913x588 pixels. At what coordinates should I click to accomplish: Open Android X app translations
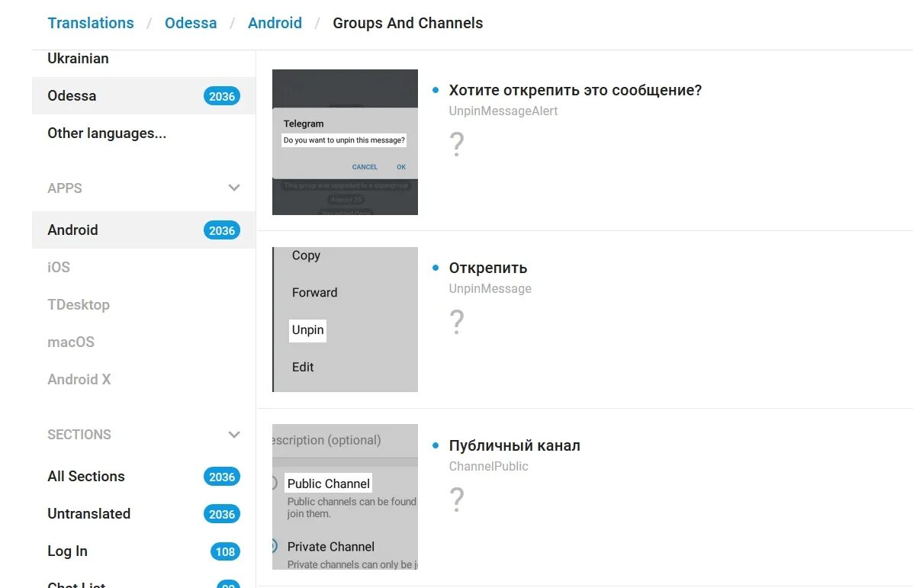click(x=79, y=380)
